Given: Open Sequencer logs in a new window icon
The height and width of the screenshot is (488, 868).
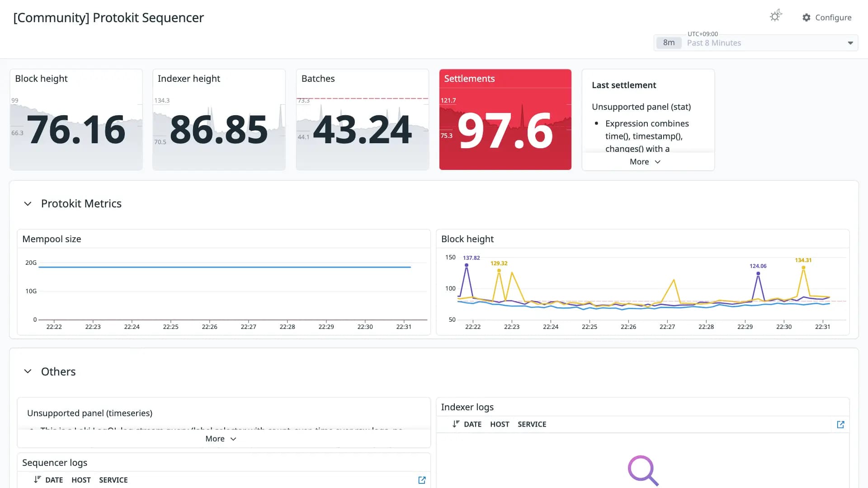Looking at the screenshot, I should (x=422, y=480).
